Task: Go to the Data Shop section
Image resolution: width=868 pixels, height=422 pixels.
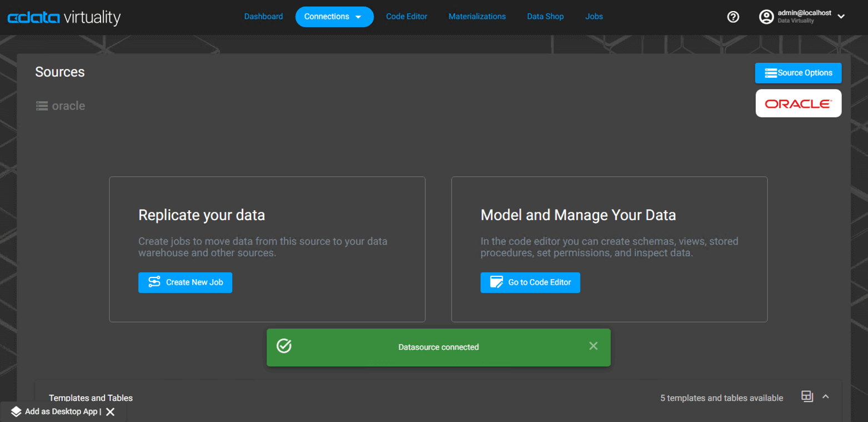Action: [545, 17]
